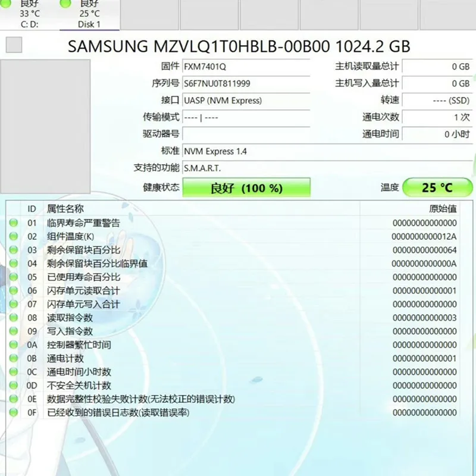Click the 原始值 column header
The height and width of the screenshot is (476, 476).
point(443,209)
